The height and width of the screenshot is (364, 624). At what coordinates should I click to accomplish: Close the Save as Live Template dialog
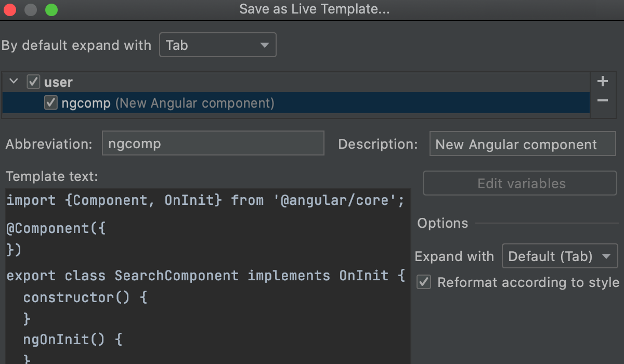[10, 10]
